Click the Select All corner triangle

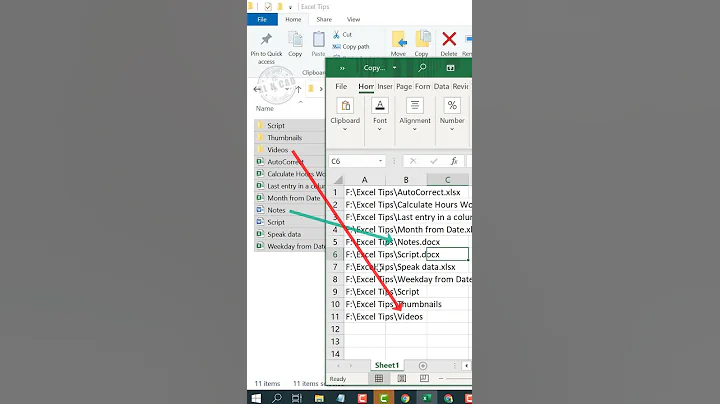(338, 180)
